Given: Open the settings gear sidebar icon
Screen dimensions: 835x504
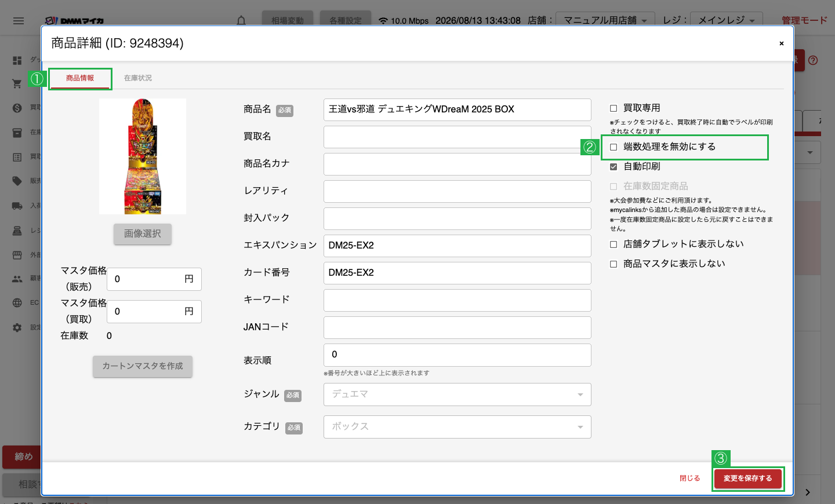Looking at the screenshot, I should 17,327.
